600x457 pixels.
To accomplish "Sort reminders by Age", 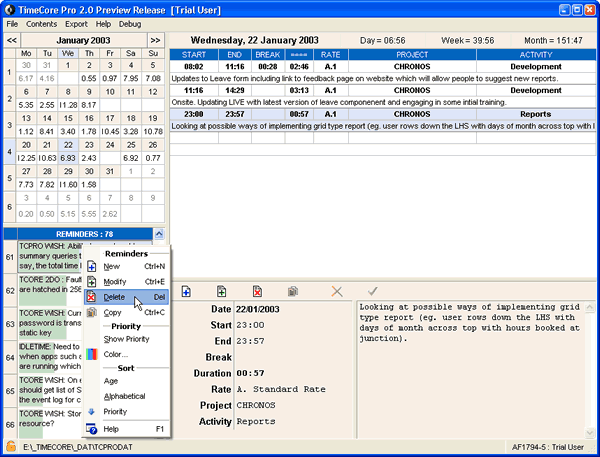I will point(126,381).
